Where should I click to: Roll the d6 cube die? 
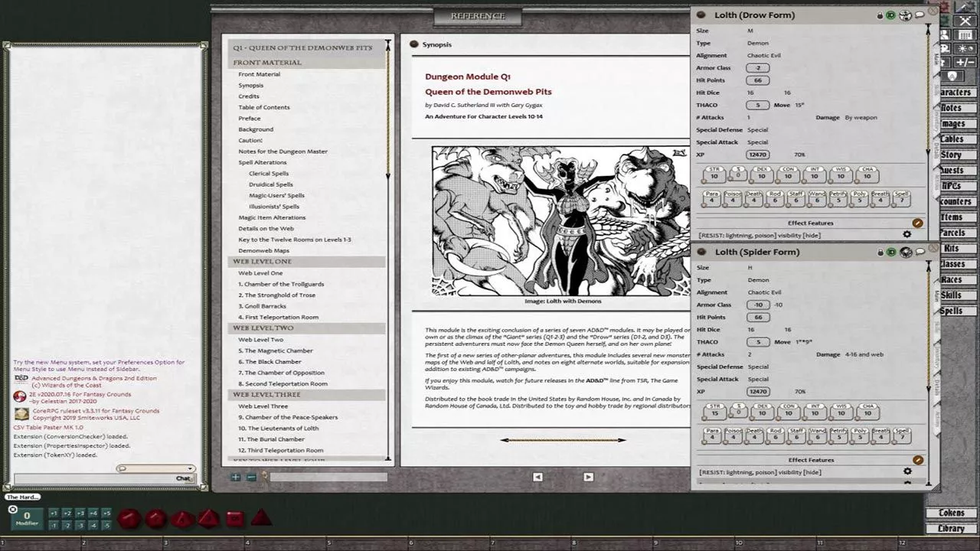tap(235, 519)
